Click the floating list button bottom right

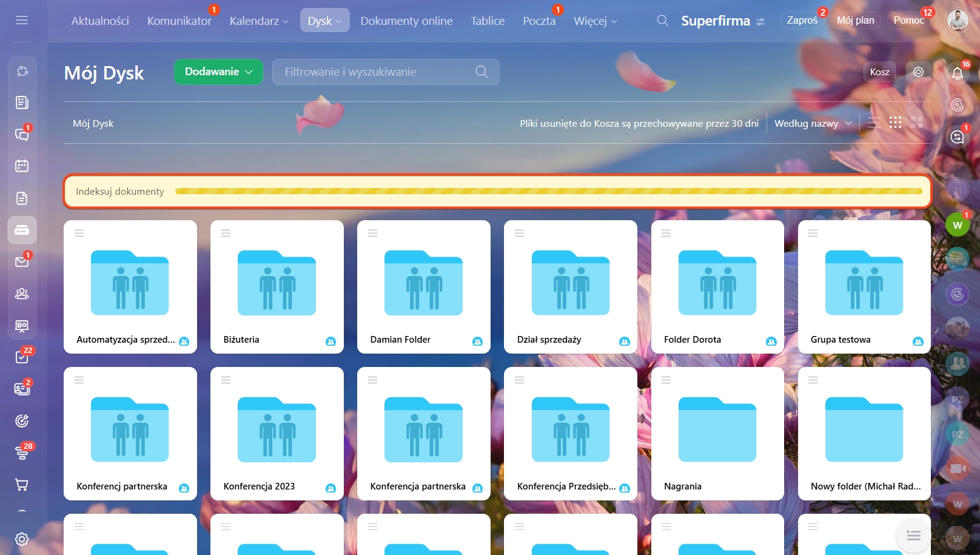[x=913, y=535]
